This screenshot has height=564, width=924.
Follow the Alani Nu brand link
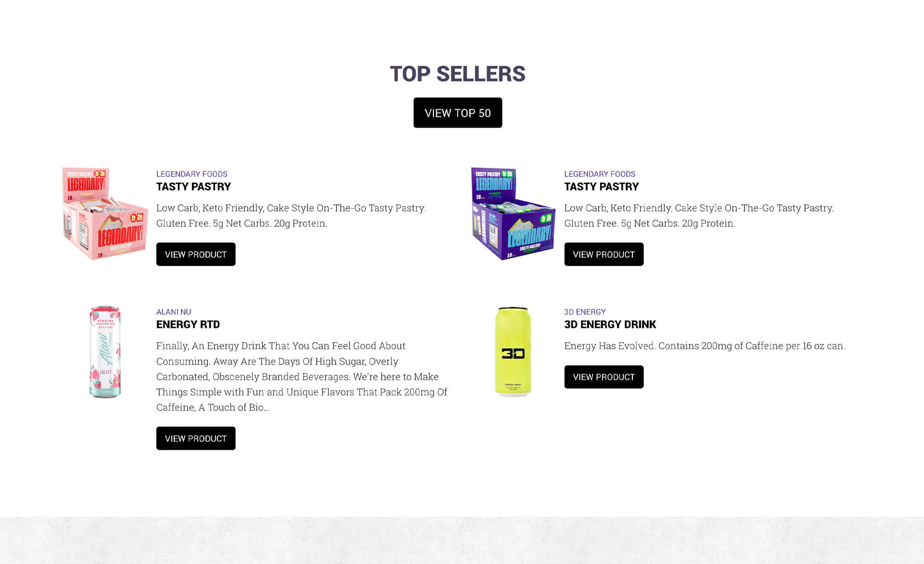pos(173,312)
